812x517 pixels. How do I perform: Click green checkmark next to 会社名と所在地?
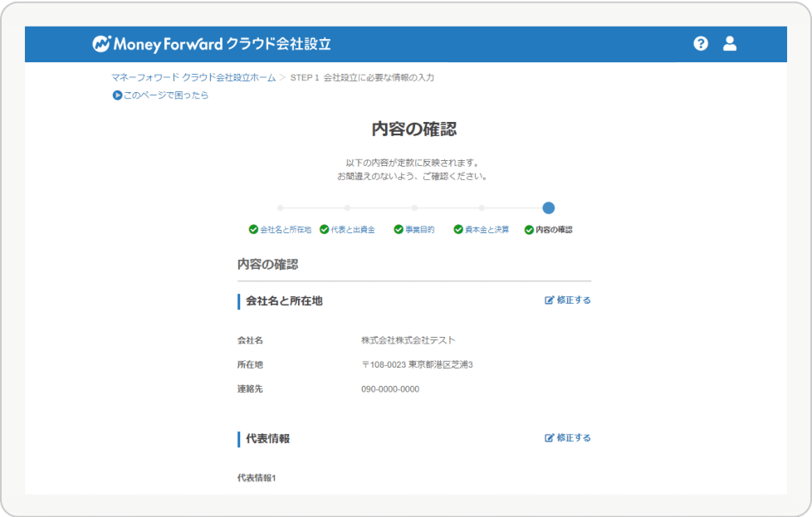click(253, 230)
